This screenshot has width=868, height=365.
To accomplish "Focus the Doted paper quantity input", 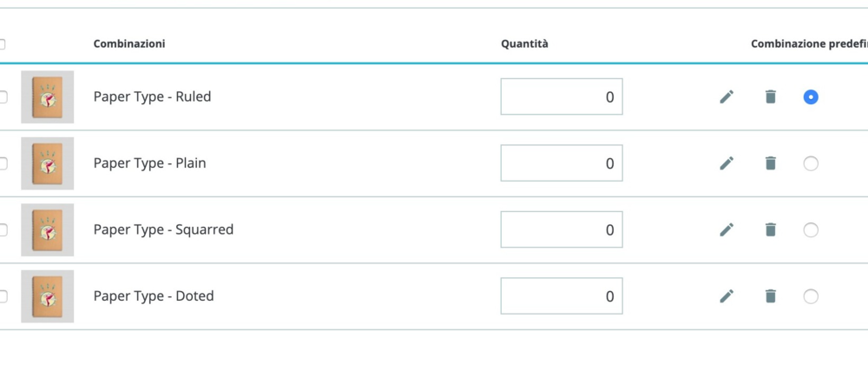I will pos(561,296).
